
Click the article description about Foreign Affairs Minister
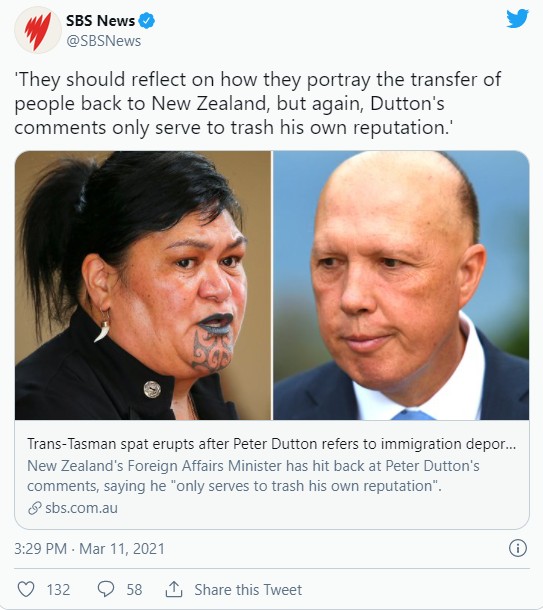click(253, 476)
